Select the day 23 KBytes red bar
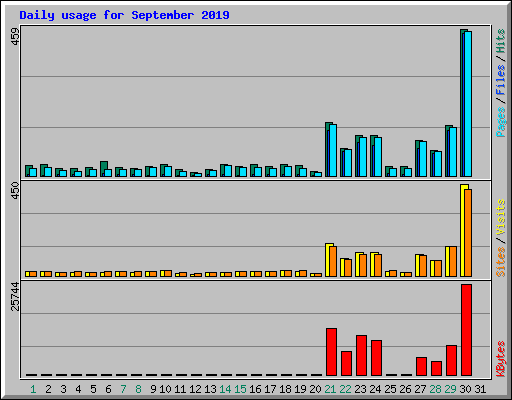This screenshot has height=400, width=512. point(361,355)
